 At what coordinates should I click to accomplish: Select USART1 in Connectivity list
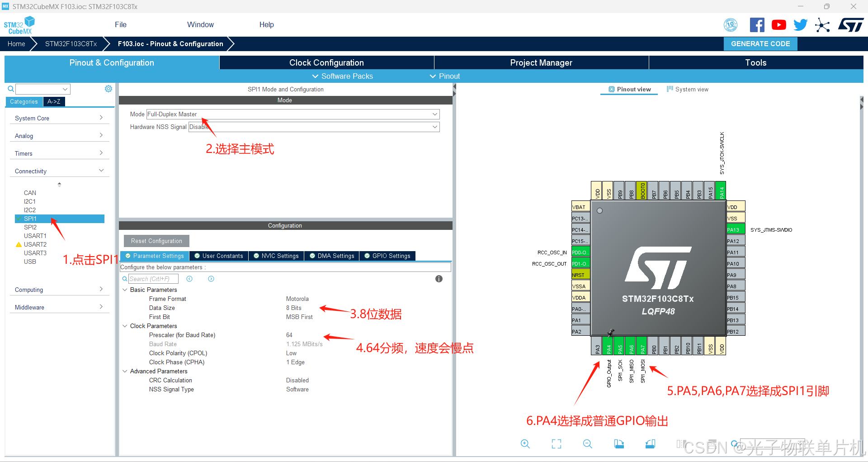click(x=35, y=236)
